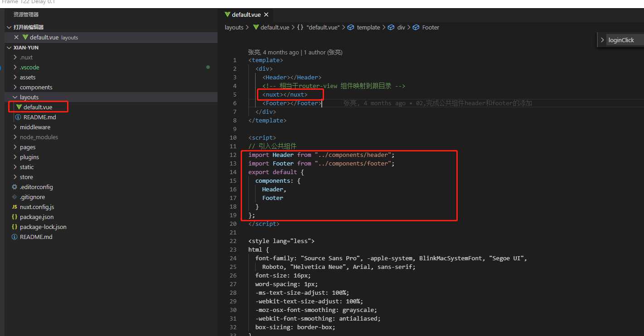
Task: Click Vue icon in breadcrumb default.vue
Action: pyautogui.click(x=256, y=27)
